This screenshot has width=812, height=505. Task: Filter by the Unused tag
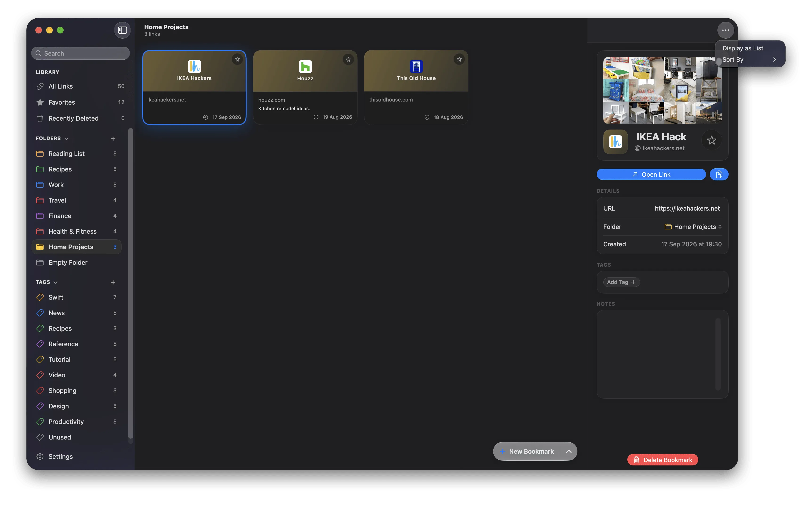coord(77,437)
